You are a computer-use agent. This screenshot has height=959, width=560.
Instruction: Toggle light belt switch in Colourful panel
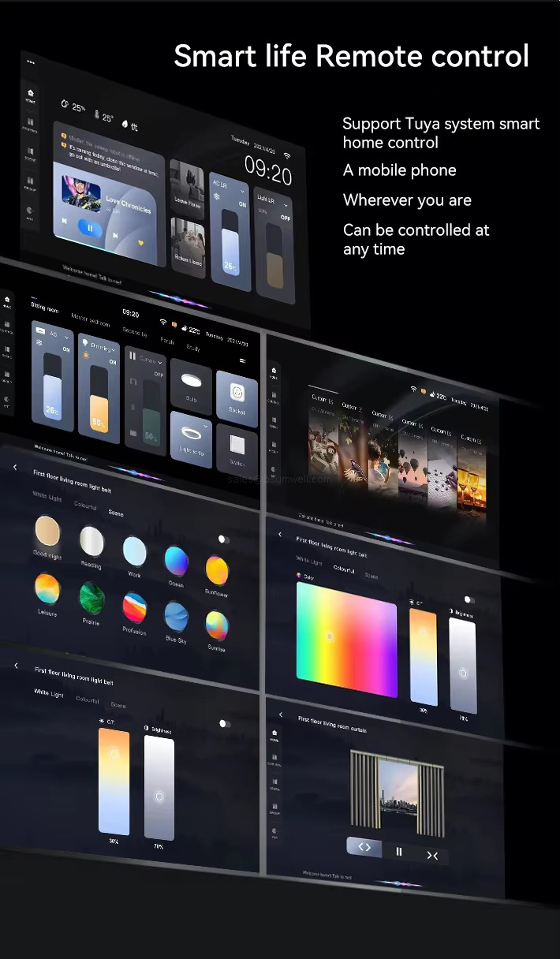point(470,599)
